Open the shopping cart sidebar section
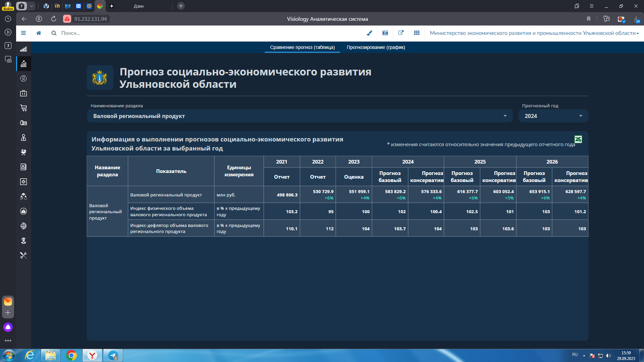Image resolution: width=644 pixels, height=362 pixels. 23,108
